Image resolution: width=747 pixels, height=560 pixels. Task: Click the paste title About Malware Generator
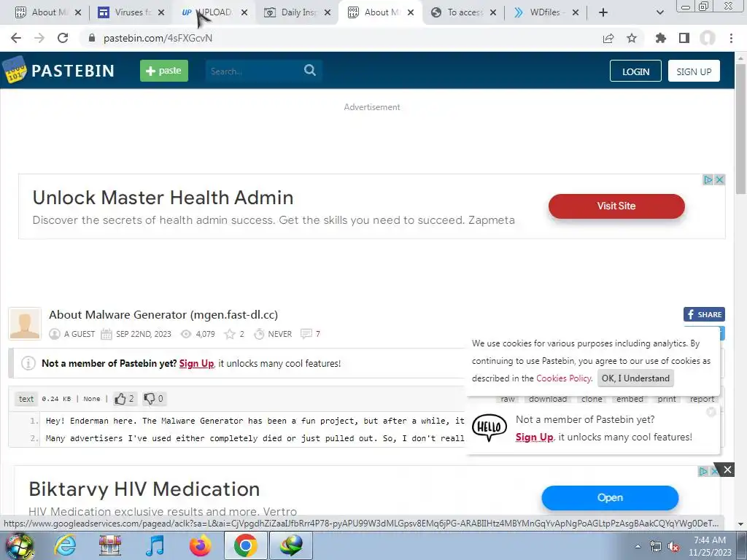(x=163, y=315)
